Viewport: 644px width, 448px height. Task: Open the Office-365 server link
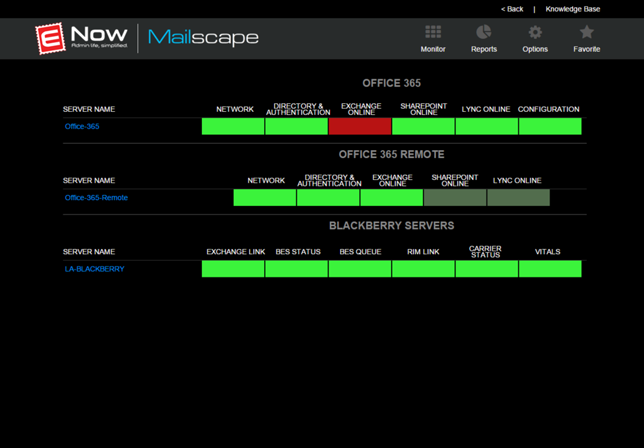(x=82, y=126)
